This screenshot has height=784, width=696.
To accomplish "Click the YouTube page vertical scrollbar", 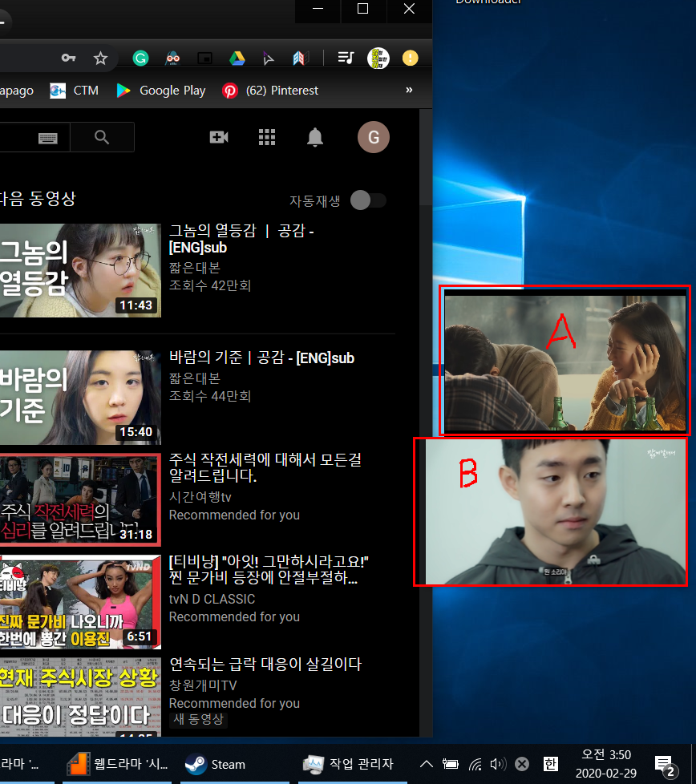I will click(426, 157).
